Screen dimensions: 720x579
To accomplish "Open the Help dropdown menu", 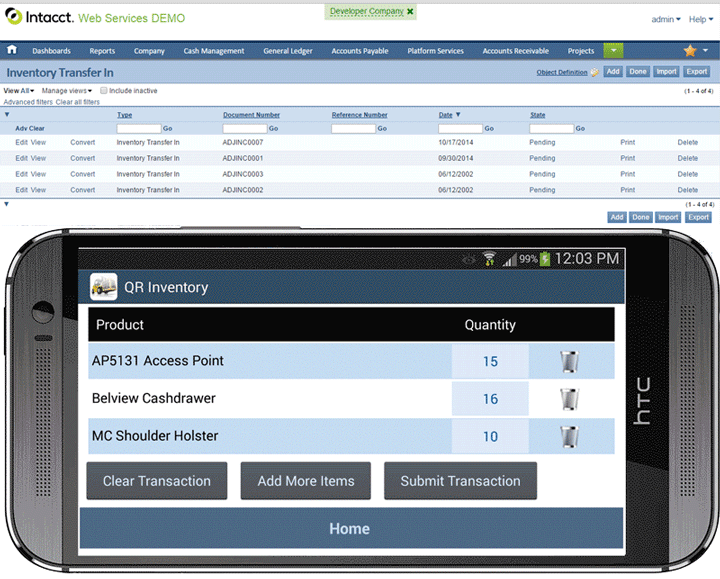I will 701,19.
